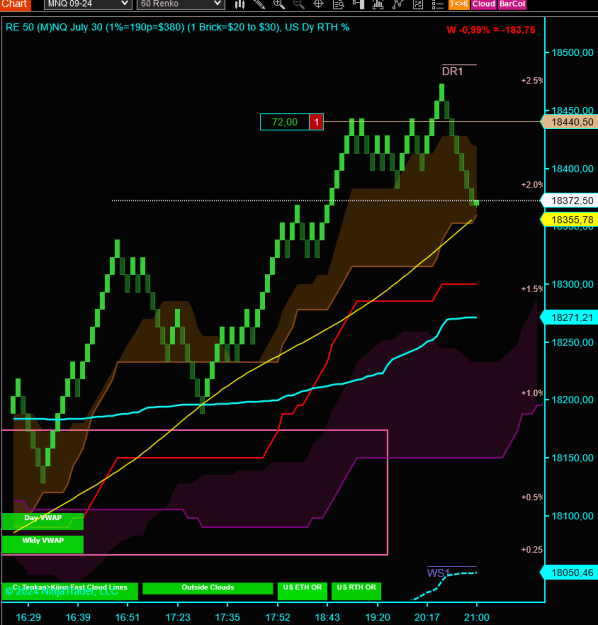Click the zoom in magnifier icon
Viewport: 598px width, 625px height.
[x=279, y=4]
